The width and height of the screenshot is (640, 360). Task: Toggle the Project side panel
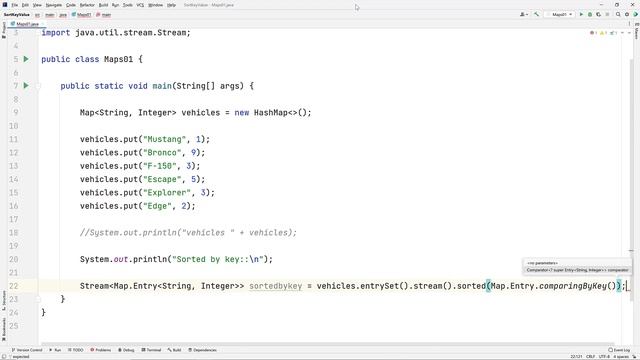pyautogui.click(x=4, y=31)
